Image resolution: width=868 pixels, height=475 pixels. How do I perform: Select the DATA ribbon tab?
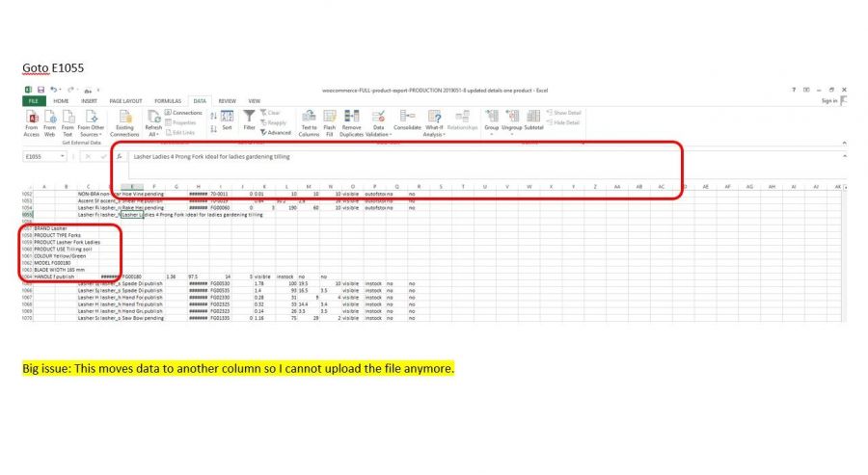200,101
